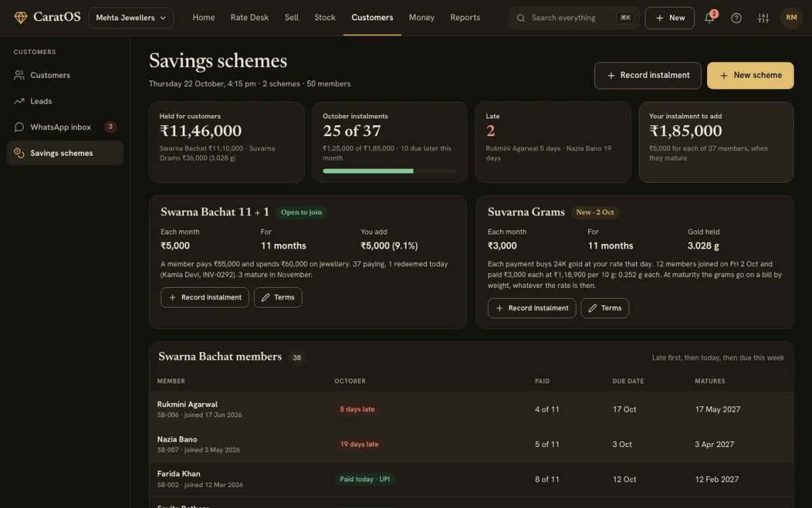Focus the Search everything field
The height and width of the screenshot is (508, 812).
tap(574, 18)
